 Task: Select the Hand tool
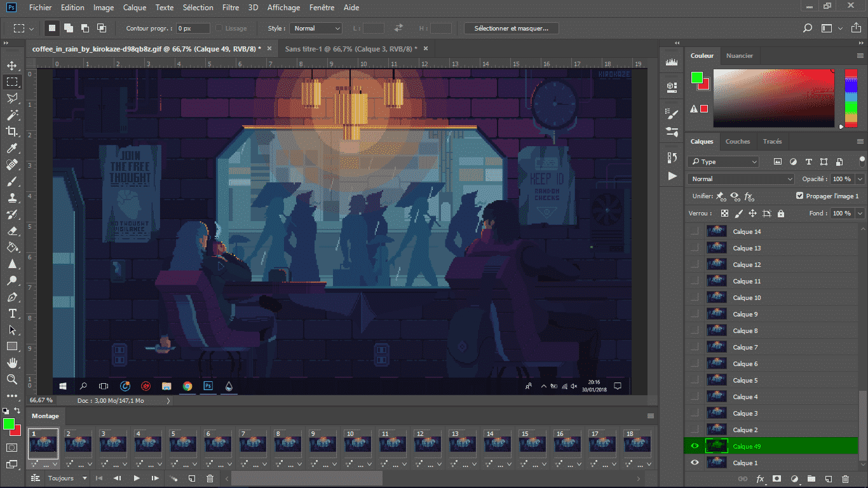coord(12,363)
